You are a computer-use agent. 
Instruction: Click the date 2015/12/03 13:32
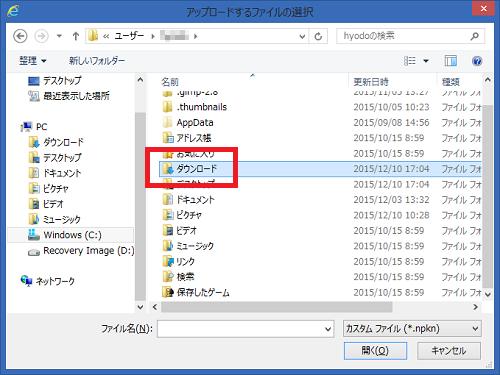click(391, 200)
